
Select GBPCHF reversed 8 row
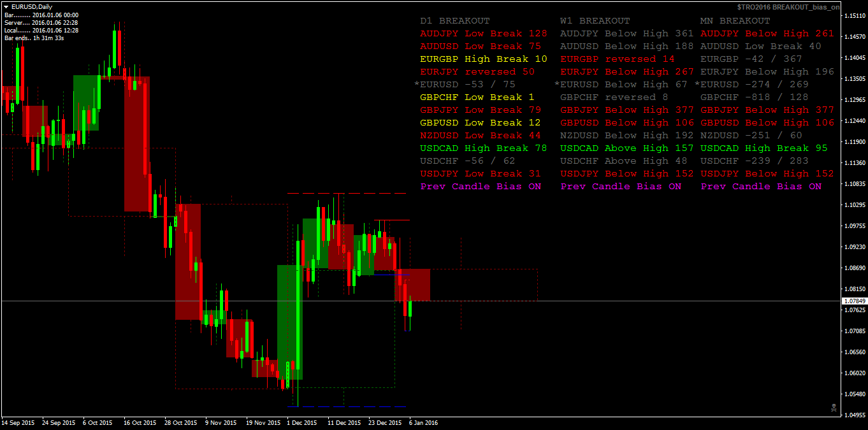(x=614, y=97)
